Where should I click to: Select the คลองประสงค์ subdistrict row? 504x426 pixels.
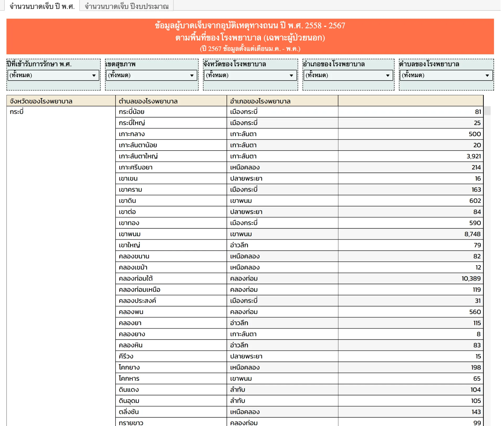171,301
